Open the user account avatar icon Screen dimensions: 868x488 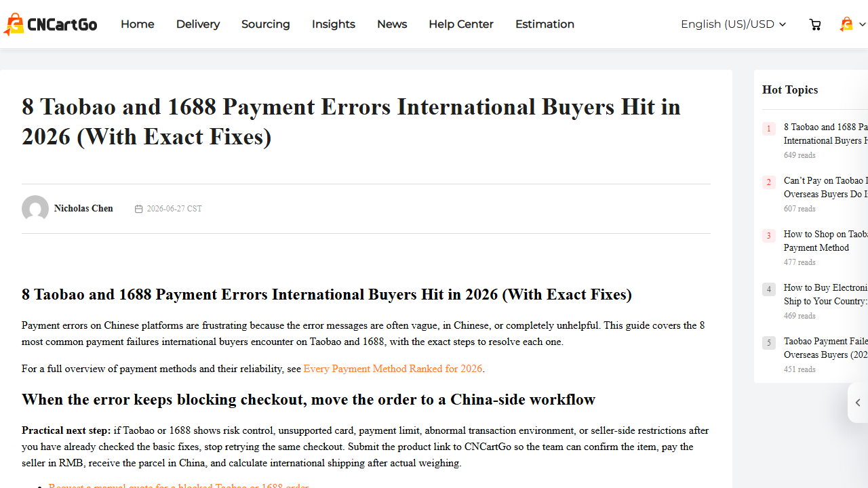click(x=846, y=24)
